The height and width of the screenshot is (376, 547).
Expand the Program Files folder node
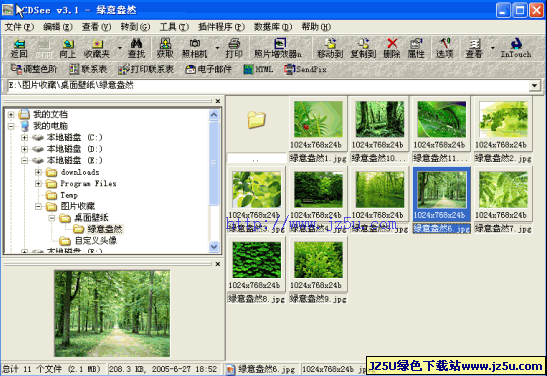coord(38,183)
